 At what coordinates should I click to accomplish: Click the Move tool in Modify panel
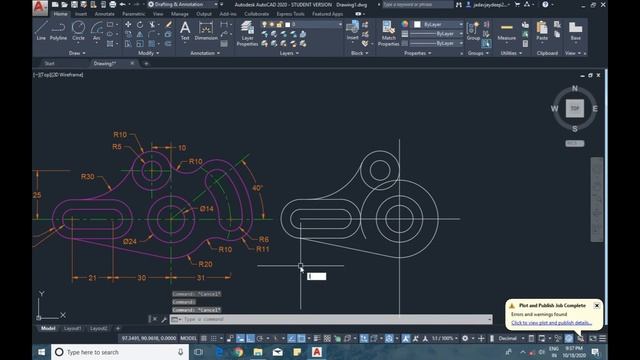coord(128,25)
